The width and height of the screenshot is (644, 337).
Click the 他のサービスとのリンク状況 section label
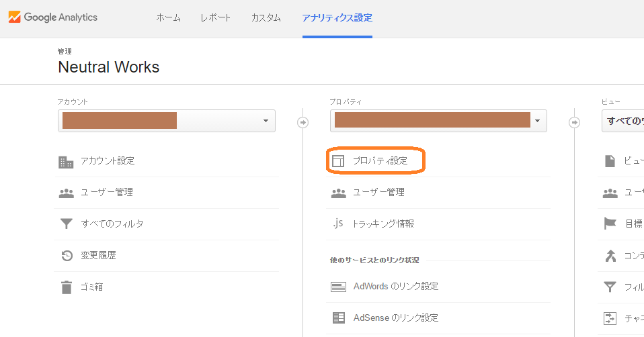point(374,260)
